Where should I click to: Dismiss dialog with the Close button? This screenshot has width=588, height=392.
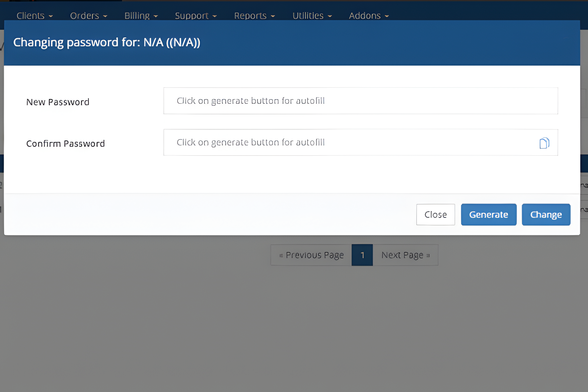click(x=435, y=215)
